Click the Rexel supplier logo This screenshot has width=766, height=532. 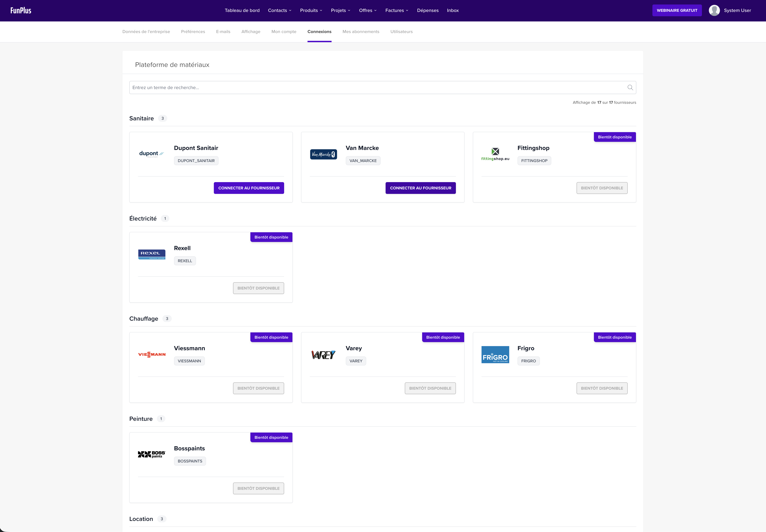pyautogui.click(x=152, y=254)
